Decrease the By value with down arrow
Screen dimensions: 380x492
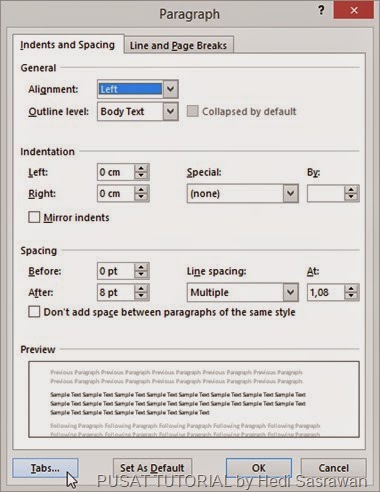351,197
